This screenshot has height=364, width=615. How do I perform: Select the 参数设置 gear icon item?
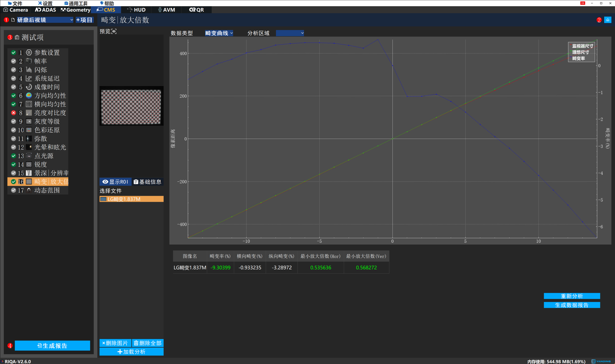click(x=29, y=52)
